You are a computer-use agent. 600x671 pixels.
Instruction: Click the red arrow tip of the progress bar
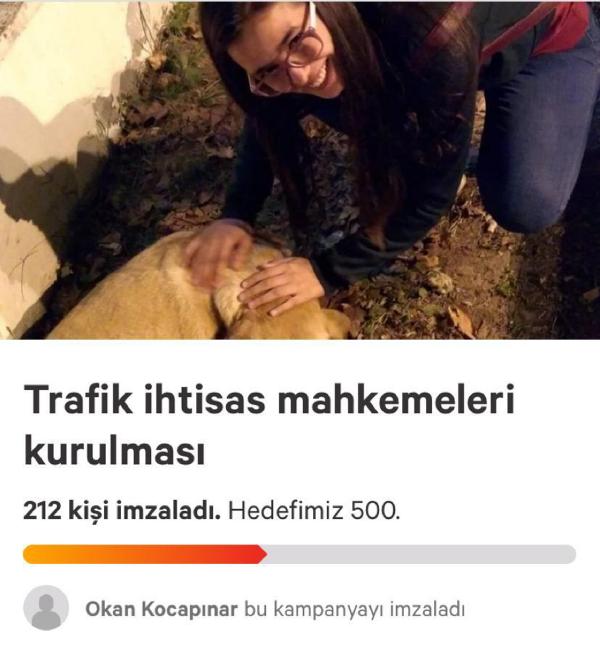pos(262,554)
